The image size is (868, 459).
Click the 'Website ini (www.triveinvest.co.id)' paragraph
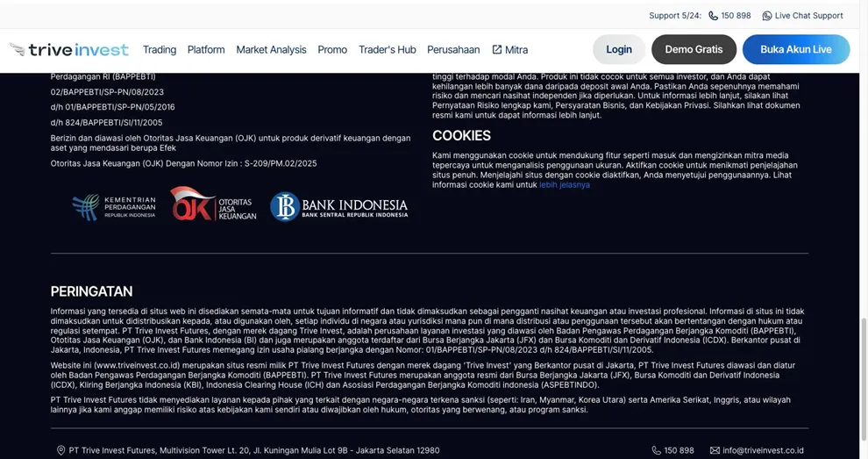tap(423, 375)
